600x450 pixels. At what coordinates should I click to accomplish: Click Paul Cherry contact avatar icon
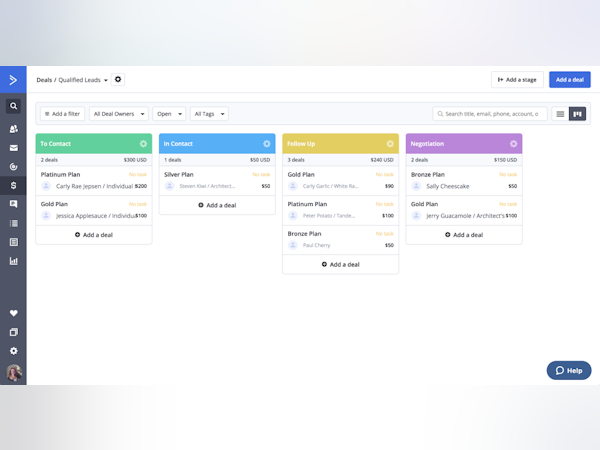[293, 245]
